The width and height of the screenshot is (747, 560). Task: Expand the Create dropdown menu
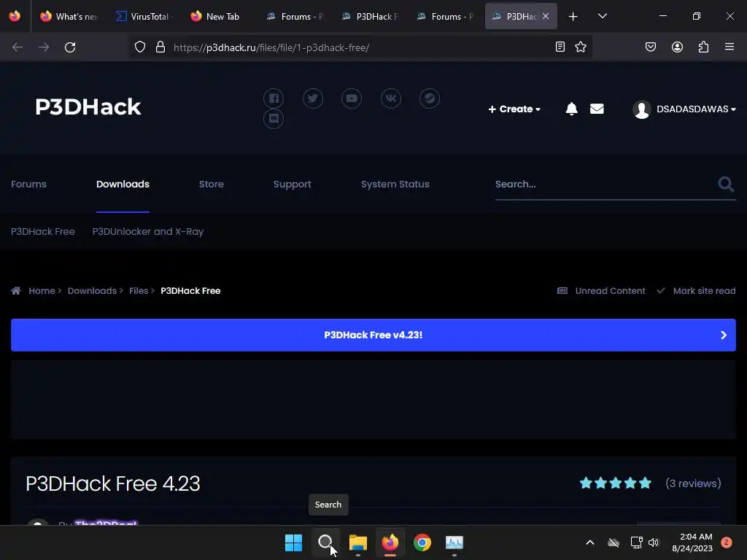tap(514, 109)
